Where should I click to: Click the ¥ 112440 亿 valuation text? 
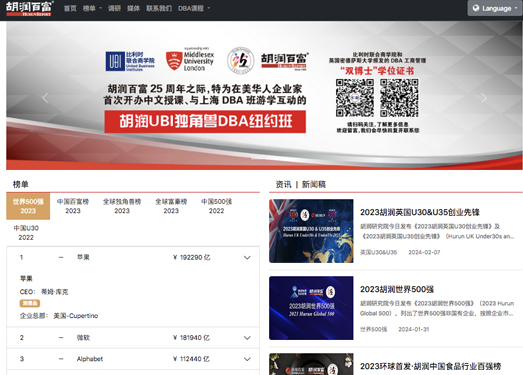coord(191,359)
